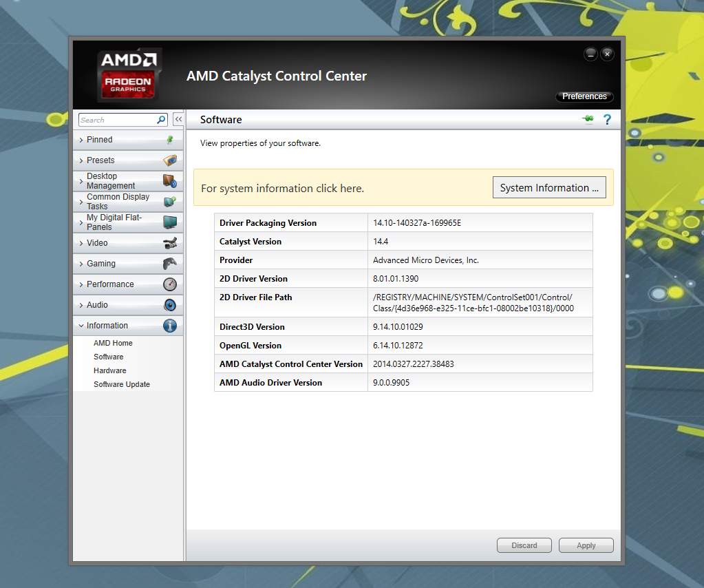Click the Performance gauge icon
Screen dimensions: 704x588
[x=170, y=284]
